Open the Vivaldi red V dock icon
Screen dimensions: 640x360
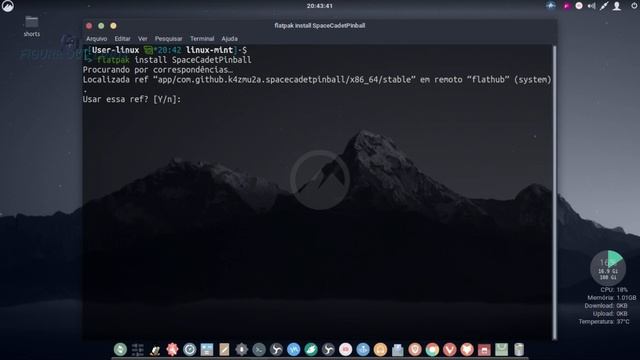449,349
